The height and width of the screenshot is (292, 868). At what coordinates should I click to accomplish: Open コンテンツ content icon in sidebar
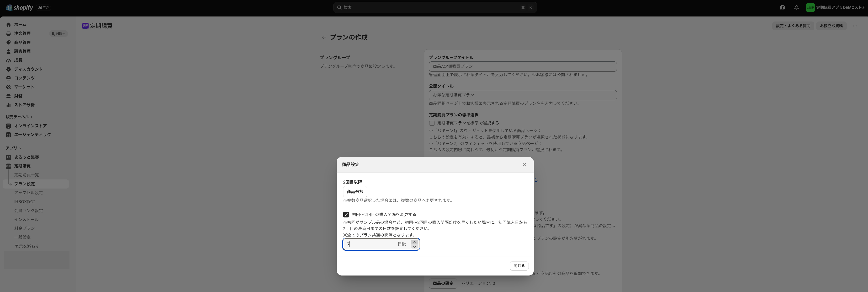click(8, 78)
